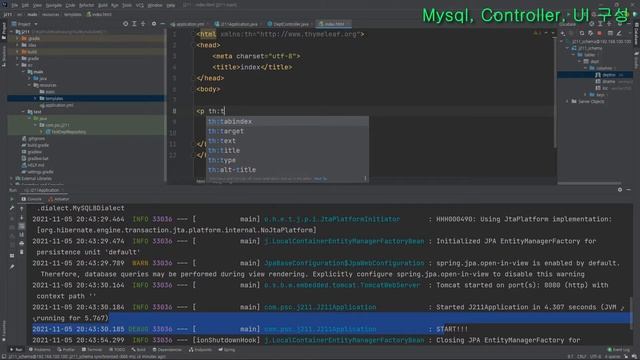The image size is (640, 360).
Task: Click scroll-up arrow icon in Run console
Action: pyautogui.click(x=22, y=209)
